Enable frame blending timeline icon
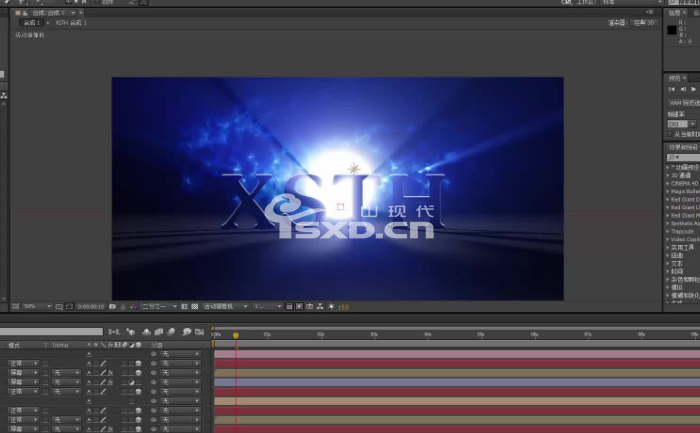The image size is (700, 433). 159,332
